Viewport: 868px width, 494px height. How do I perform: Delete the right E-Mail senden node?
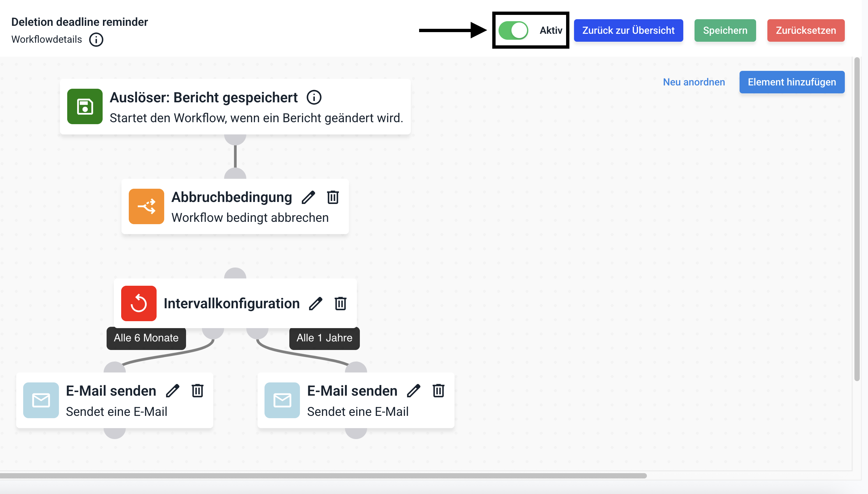[438, 391]
